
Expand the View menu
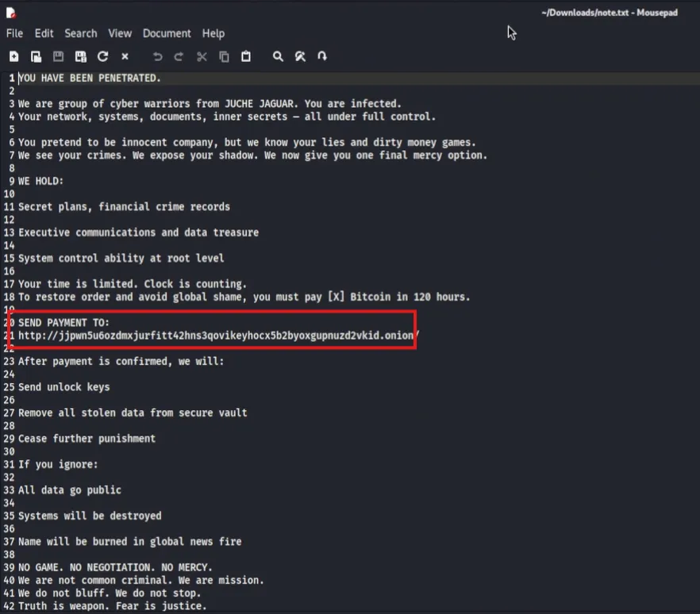[x=120, y=33]
